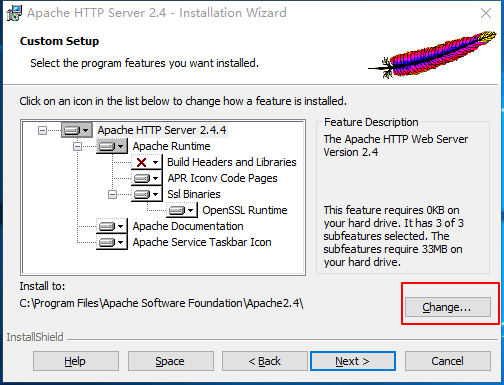
Task: Click the Space button
Action: pos(171,361)
